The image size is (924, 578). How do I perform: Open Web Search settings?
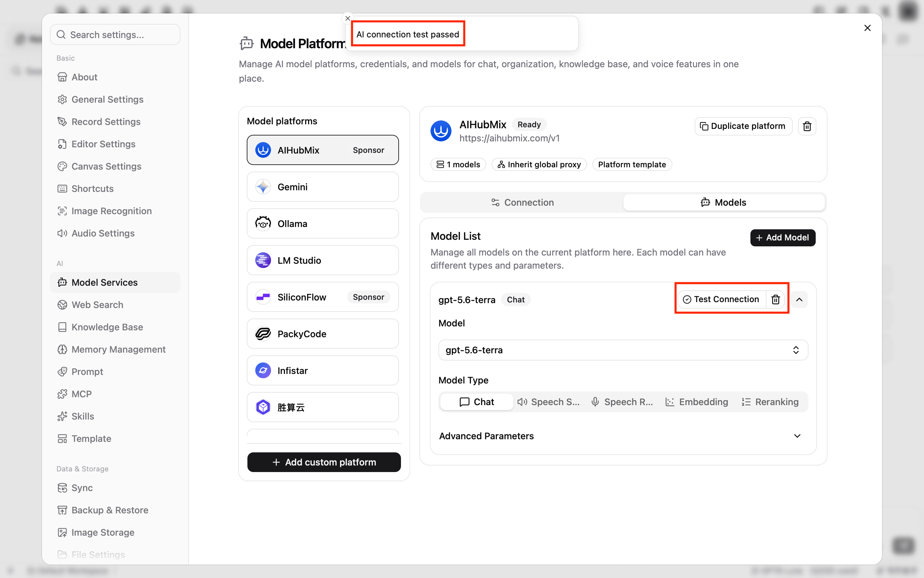(115, 305)
